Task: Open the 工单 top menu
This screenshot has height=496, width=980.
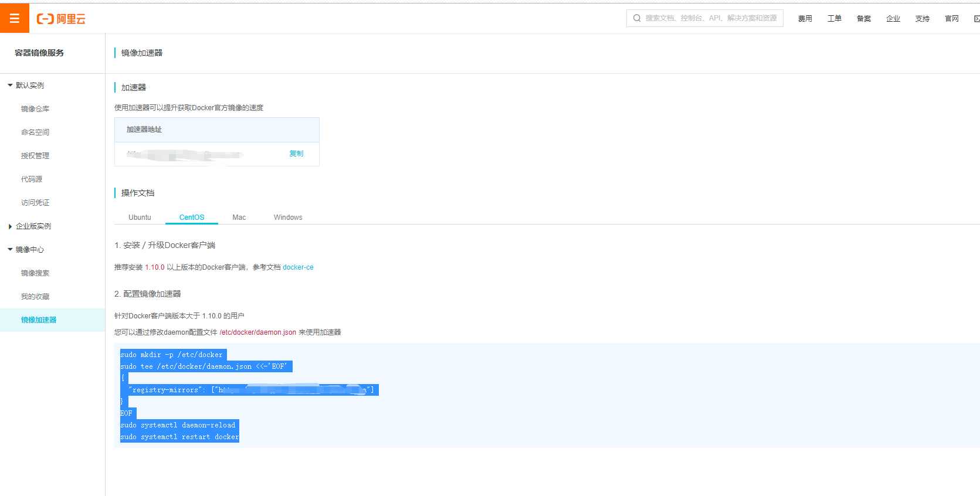Action: point(835,19)
